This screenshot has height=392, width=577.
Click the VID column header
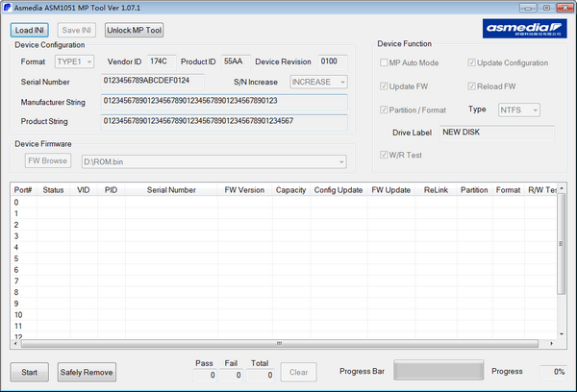click(84, 190)
